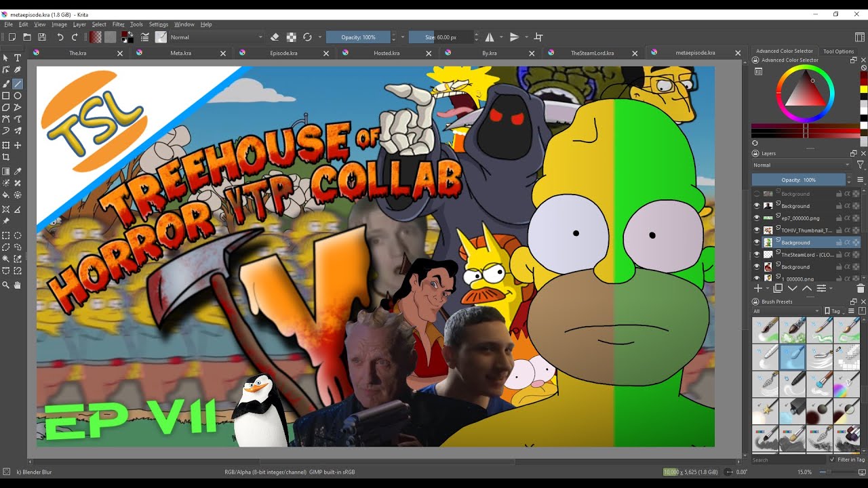This screenshot has width=868, height=488.
Task: Select the Color Sampler eyedropper tool
Action: 18,171
